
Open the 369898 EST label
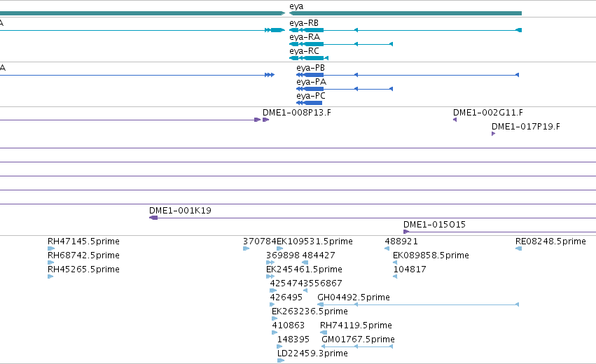(x=282, y=255)
